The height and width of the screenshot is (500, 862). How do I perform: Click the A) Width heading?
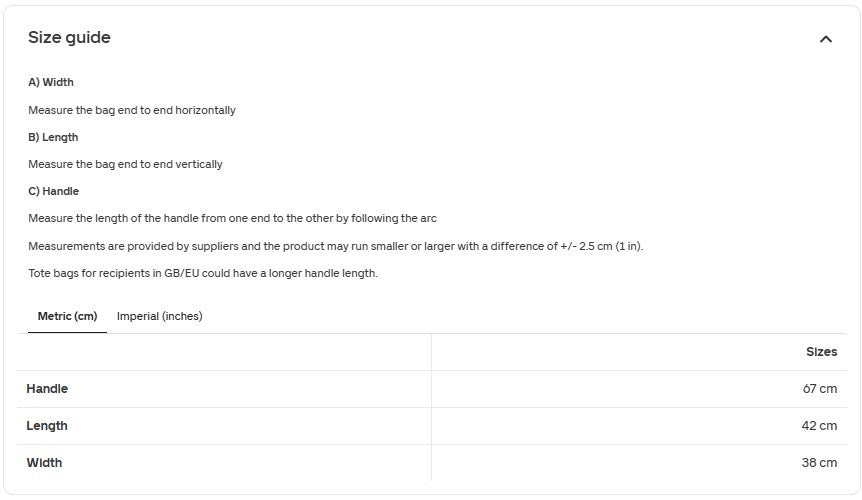51,82
